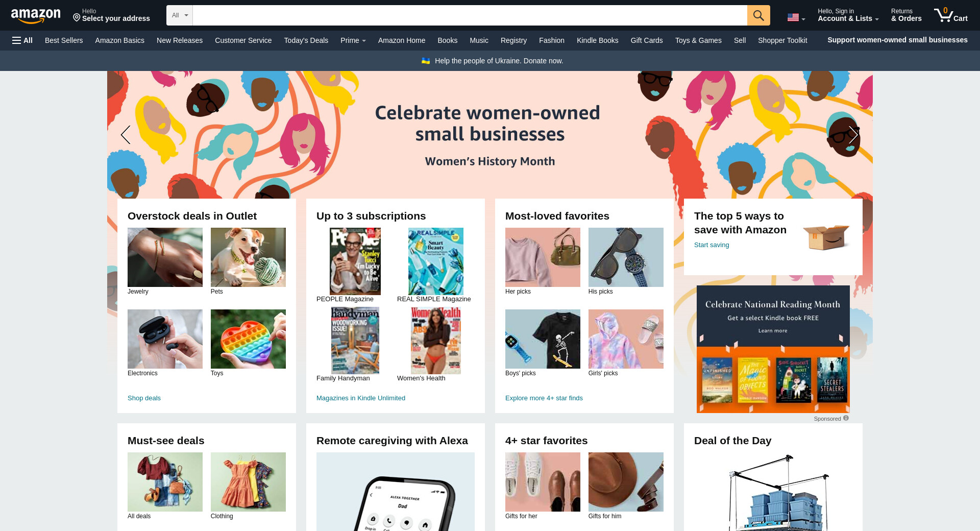Select Gift Cards in navigation bar
Image resolution: width=980 pixels, height=531 pixels.
[646, 40]
